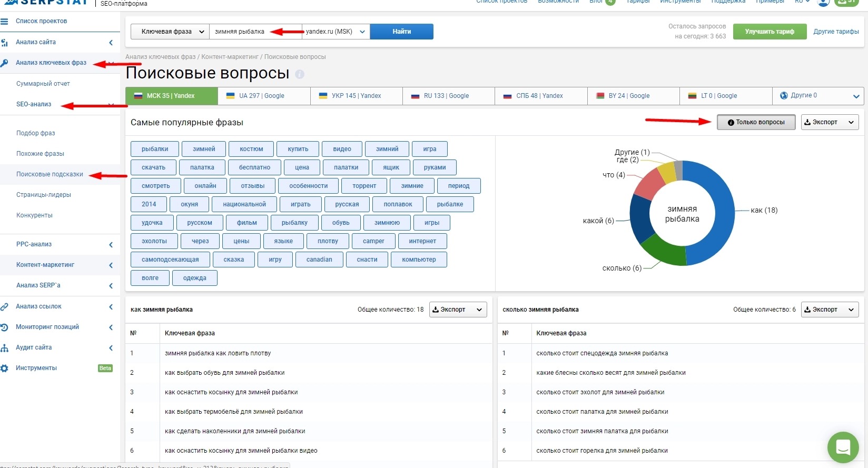Click the help icon next to Поисковые вопросы
Viewport: 868px width, 468px height.
[300, 74]
